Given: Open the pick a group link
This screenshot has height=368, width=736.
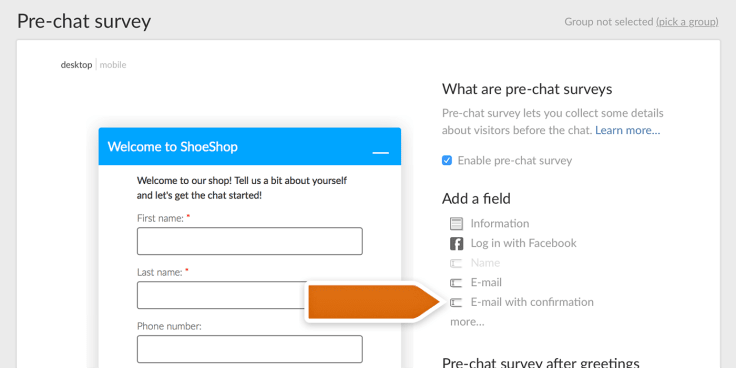Looking at the screenshot, I should pyautogui.click(x=687, y=22).
